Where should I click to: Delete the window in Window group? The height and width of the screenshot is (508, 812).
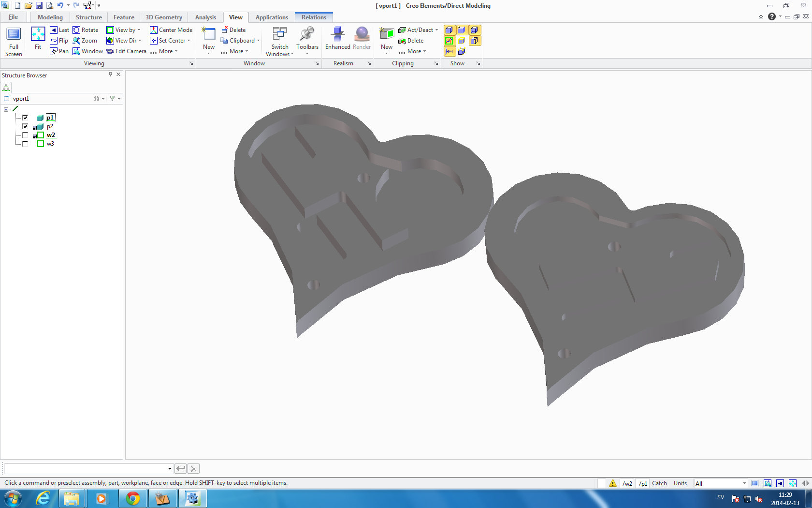tap(233, 30)
